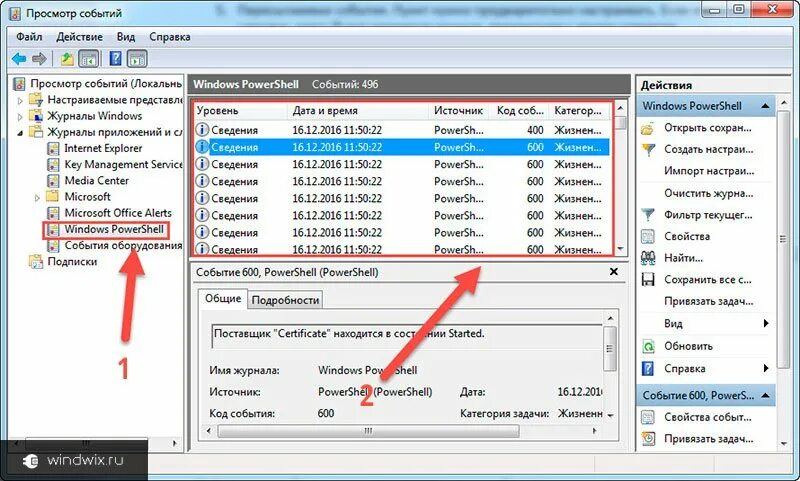
Task: Click the Microsoft folder icon in the tree
Action: click(53, 196)
